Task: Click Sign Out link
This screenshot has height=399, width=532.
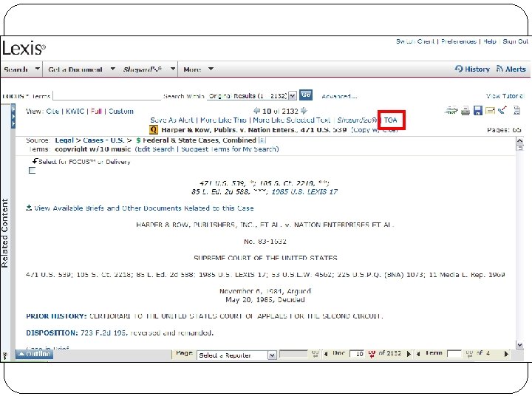Action: click(516, 41)
